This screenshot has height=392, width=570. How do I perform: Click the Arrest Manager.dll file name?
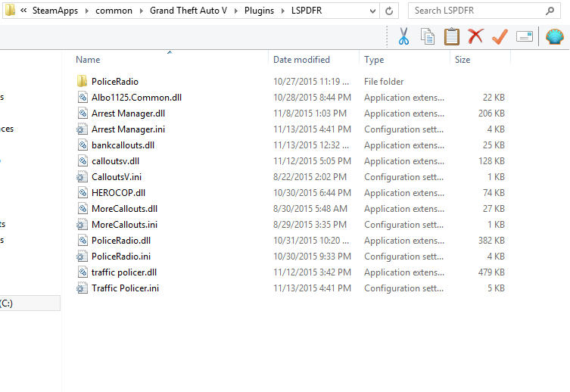point(129,114)
